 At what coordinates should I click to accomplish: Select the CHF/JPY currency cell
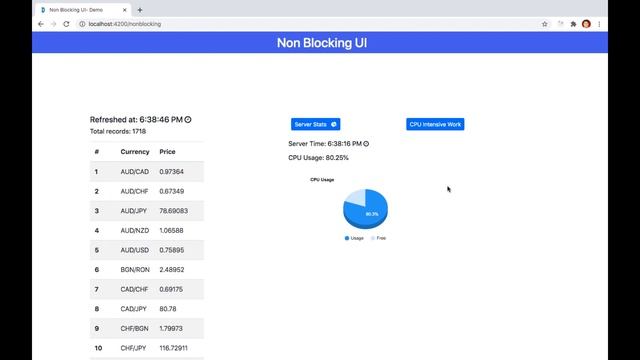pos(133,348)
